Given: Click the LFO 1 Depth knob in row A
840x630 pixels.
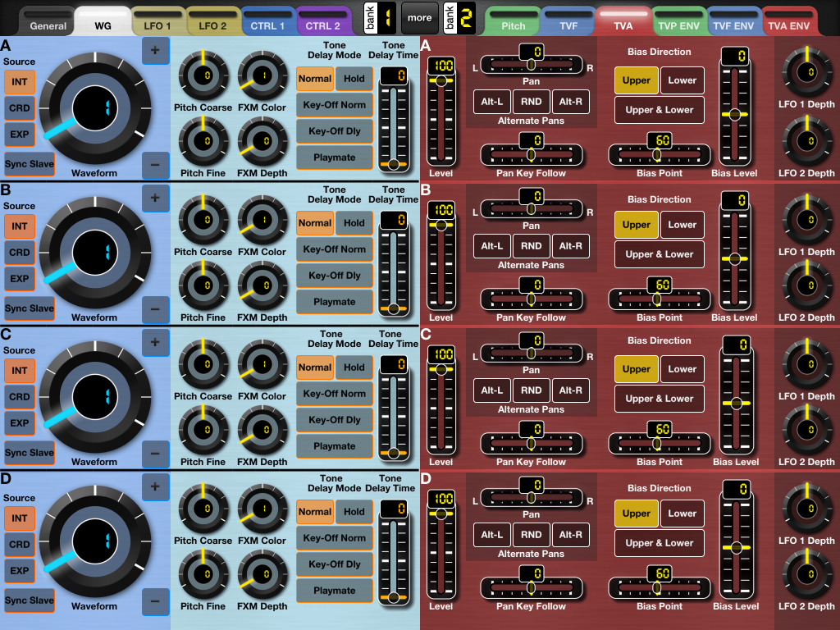Looking at the screenshot, I should pyautogui.click(x=806, y=72).
